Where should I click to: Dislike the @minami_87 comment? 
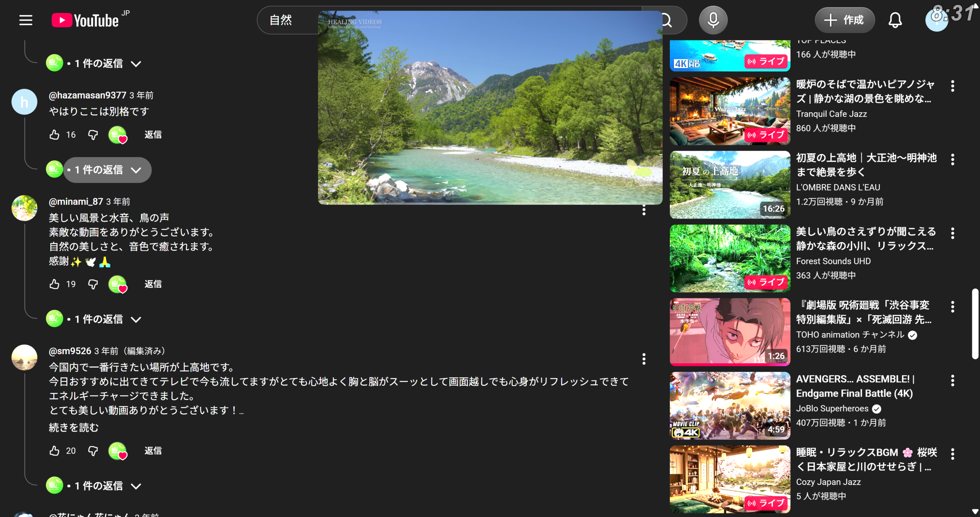93,284
